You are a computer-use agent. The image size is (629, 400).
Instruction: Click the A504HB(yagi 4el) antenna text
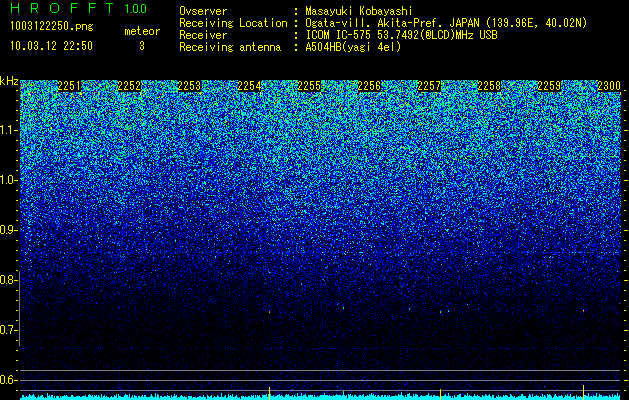pyautogui.click(x=353, y=47)
